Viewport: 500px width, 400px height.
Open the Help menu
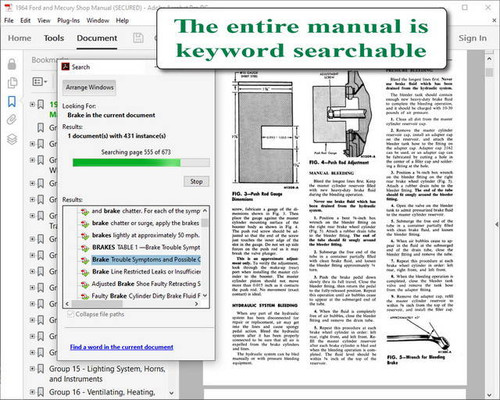pyautogui.click(x=122, y=21)
